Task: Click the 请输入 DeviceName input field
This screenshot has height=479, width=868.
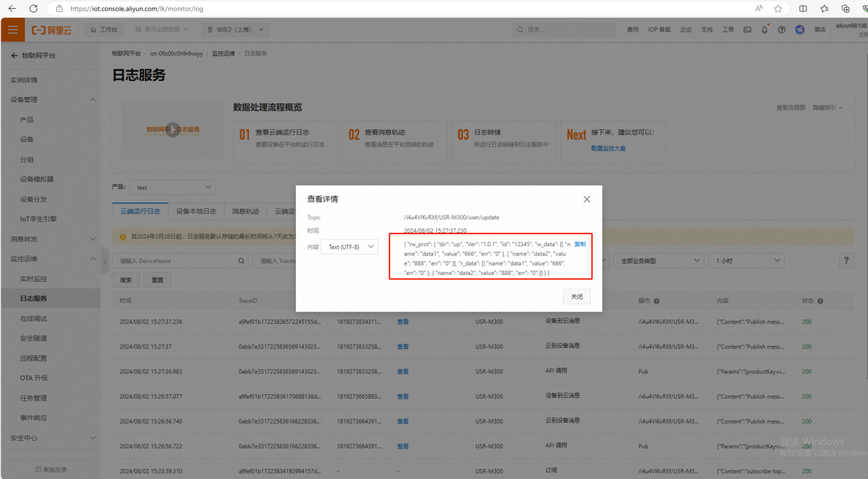Action: 176,261
